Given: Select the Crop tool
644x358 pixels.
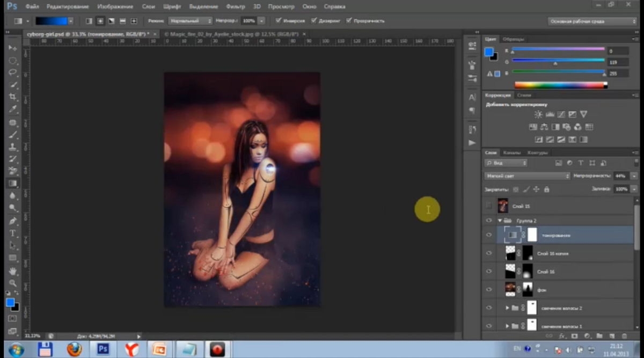Looking at the screenshot, I should (x=13, y=97).
